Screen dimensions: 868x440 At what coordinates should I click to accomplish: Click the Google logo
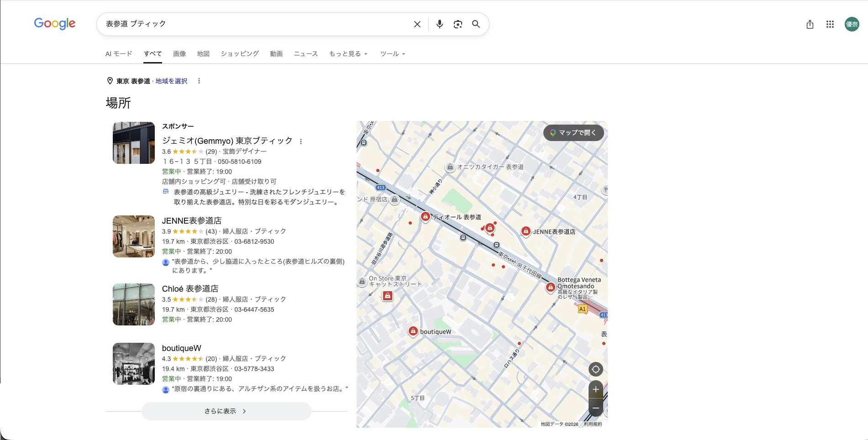(x=55, y=24)
